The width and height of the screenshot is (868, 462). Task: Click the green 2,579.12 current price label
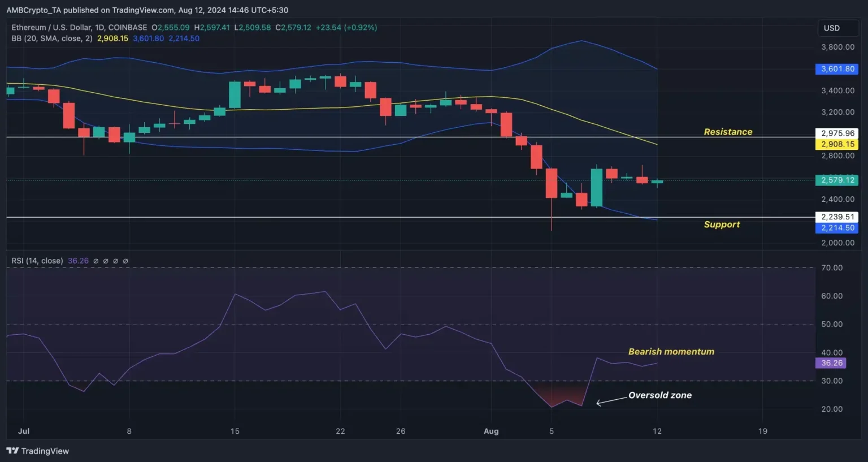pos(837,180)
